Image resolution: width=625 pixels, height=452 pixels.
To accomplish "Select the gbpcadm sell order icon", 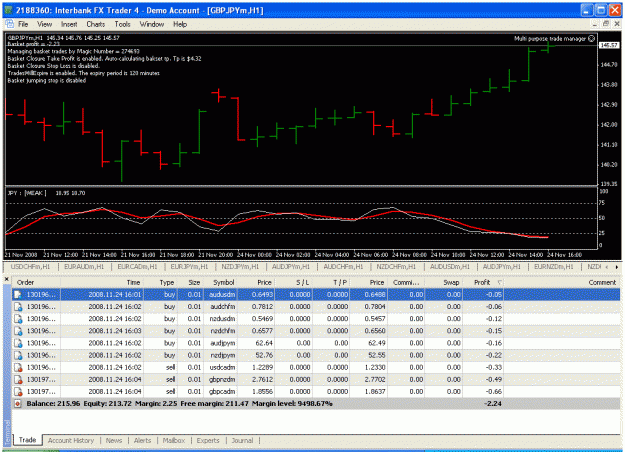I will 18,391.
